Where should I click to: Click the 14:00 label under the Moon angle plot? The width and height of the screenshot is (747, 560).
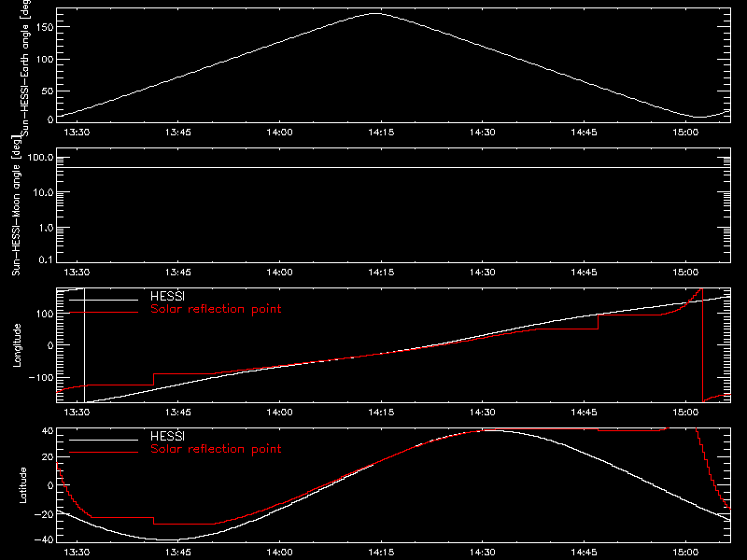(x=279, y=272)
